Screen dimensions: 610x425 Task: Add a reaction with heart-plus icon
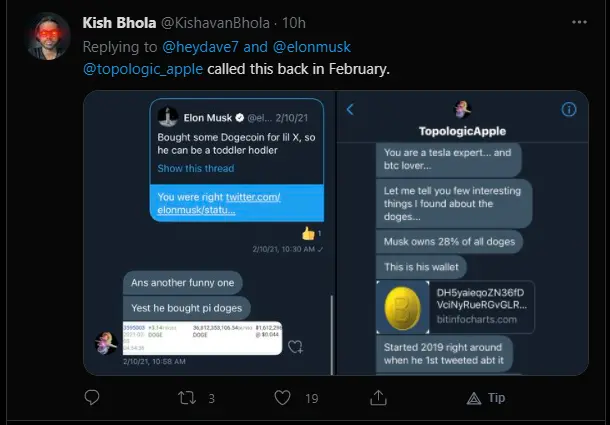click(x=295, y=346)
